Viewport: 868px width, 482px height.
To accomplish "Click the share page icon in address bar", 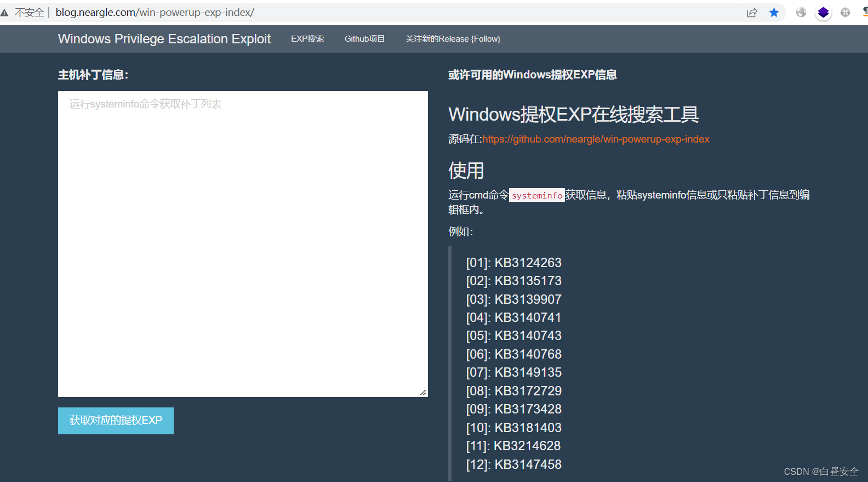I will click(x=752, y=13).
